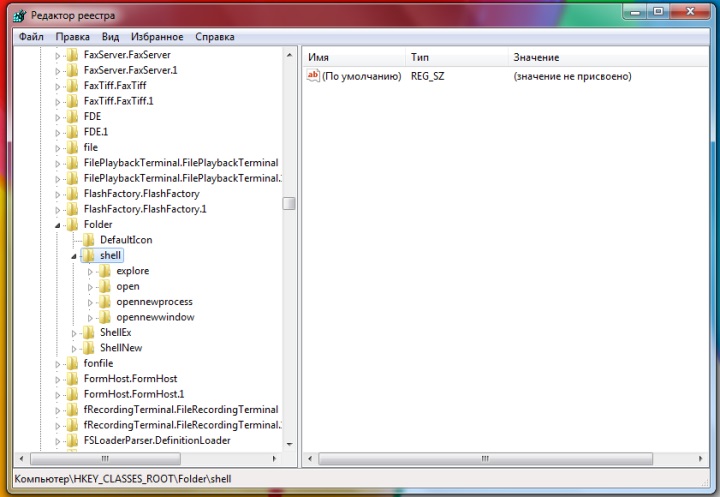The image size is (720, 497).
Task: Click the tree horizontal scroll right arrow
Action: (x=274, y=458)
